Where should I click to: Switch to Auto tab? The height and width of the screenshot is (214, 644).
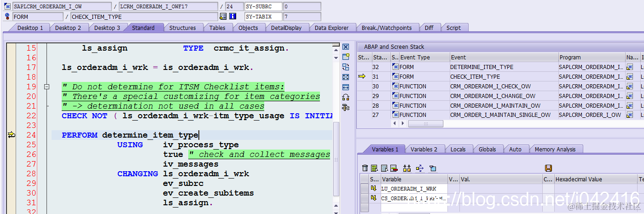[x=515, y=150]
